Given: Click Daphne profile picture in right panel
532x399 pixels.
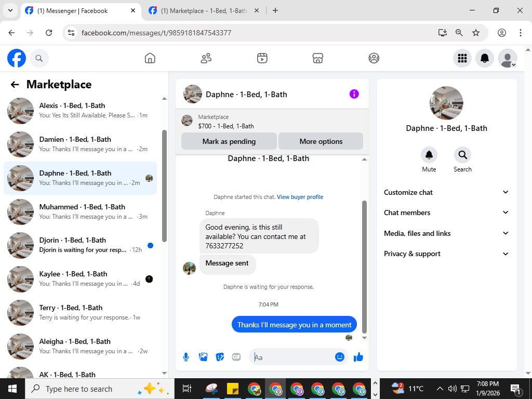Looking at the screenshot, I should [x=446, y=103].
